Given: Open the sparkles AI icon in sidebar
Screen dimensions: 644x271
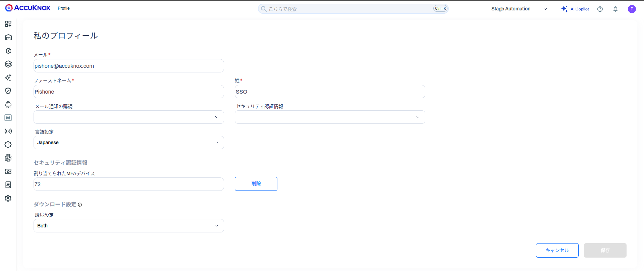Looking at the screenshot, I should (8, 77).
